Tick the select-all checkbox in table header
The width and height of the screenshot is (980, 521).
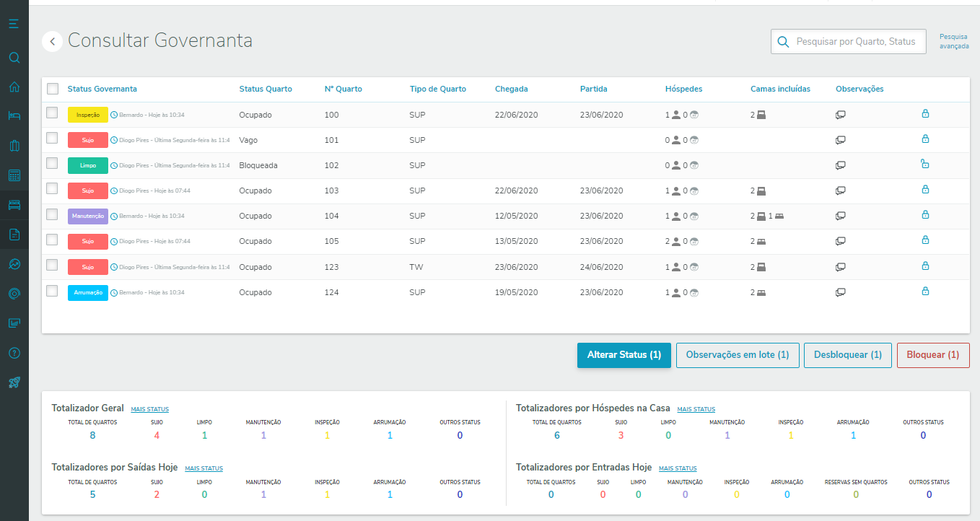[x=53, y=89]
